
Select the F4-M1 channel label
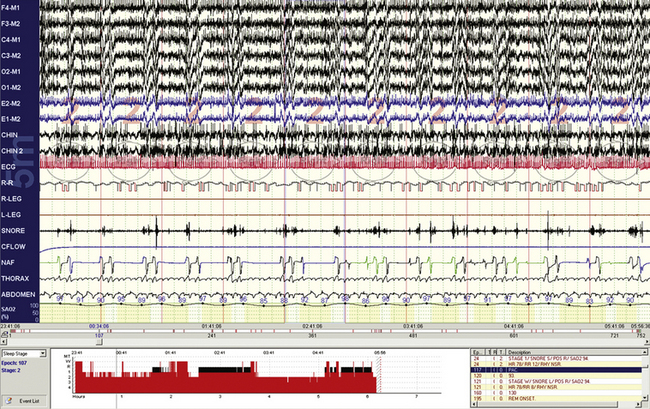coord(13,7)
